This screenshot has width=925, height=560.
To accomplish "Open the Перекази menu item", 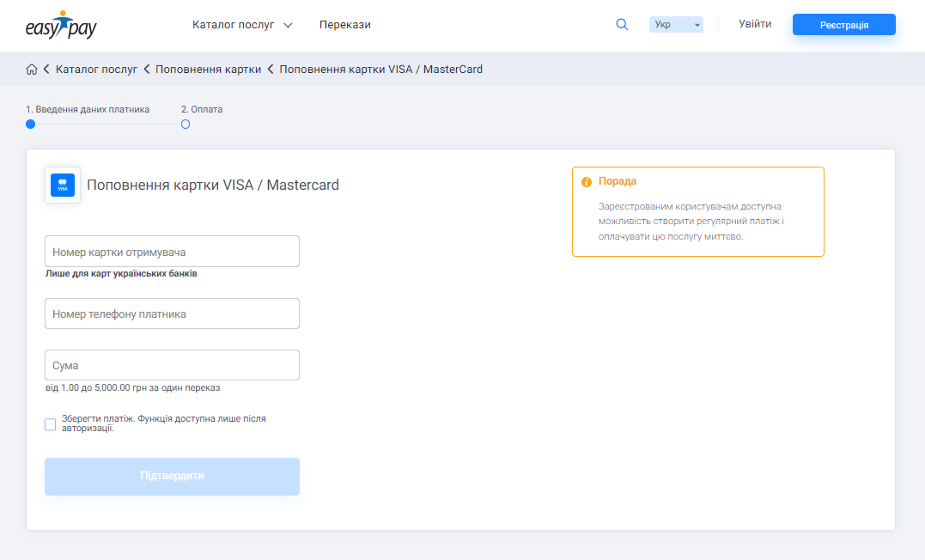I will point(344,25).
